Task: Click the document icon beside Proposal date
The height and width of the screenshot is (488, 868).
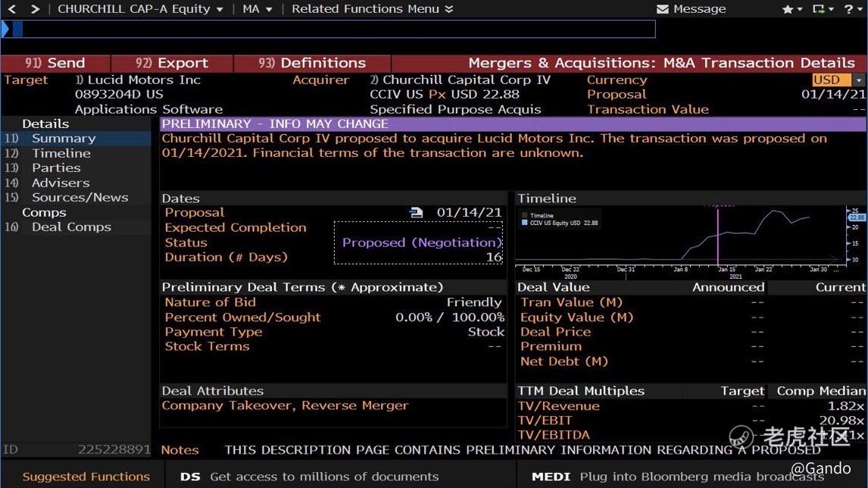Action: (416, 213)
